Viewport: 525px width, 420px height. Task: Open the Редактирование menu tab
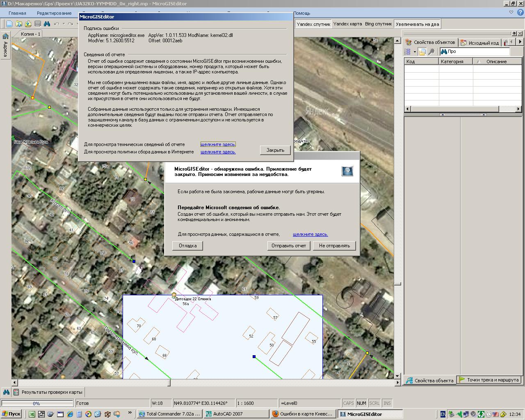click(x=54, y=13)
